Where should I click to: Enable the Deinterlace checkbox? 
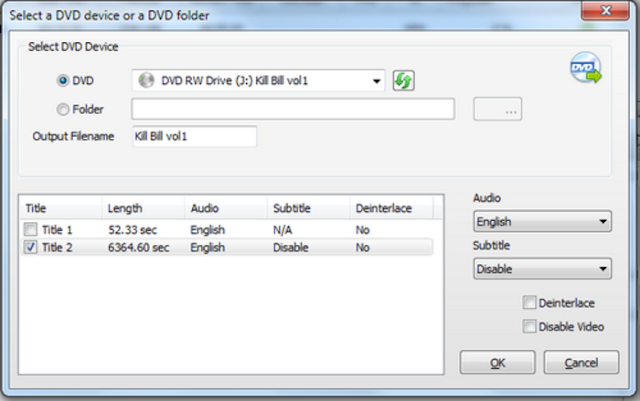click(x=529, y=303)
